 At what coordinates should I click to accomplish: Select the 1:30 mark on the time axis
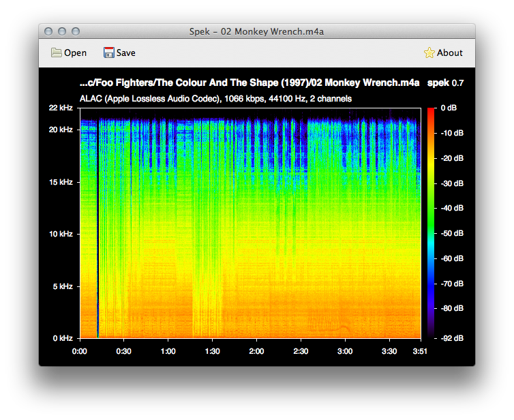point(212,351)
